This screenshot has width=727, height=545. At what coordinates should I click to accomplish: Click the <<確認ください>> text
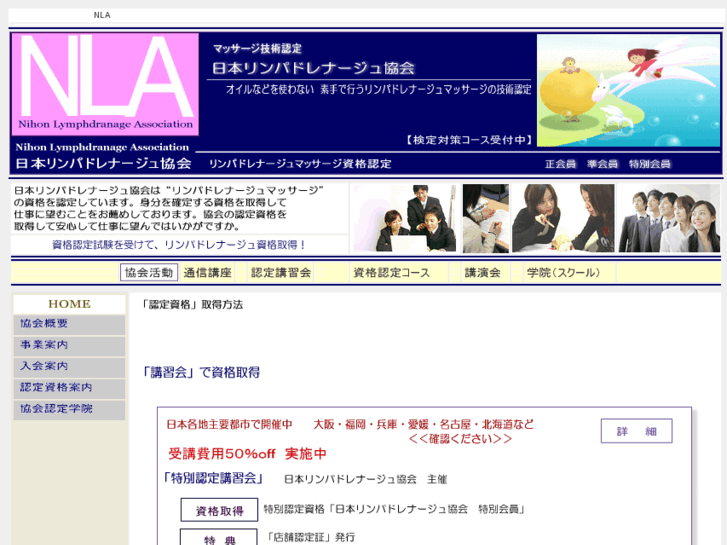point(460,439)
